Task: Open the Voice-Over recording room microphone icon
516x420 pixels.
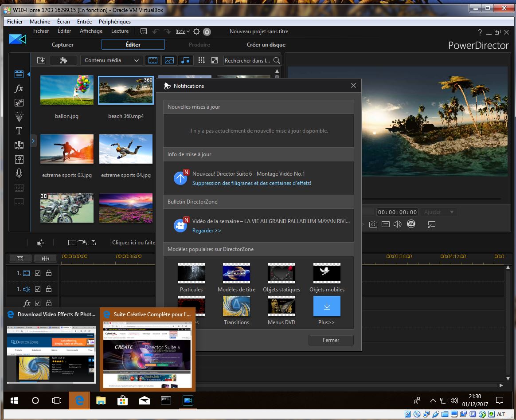Action: [19, 173]
